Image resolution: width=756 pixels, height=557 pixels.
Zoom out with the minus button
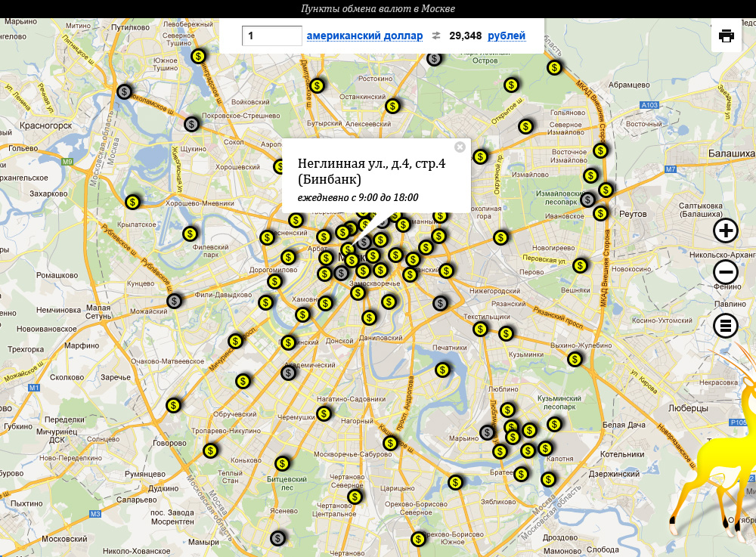(x=726, y=272)
